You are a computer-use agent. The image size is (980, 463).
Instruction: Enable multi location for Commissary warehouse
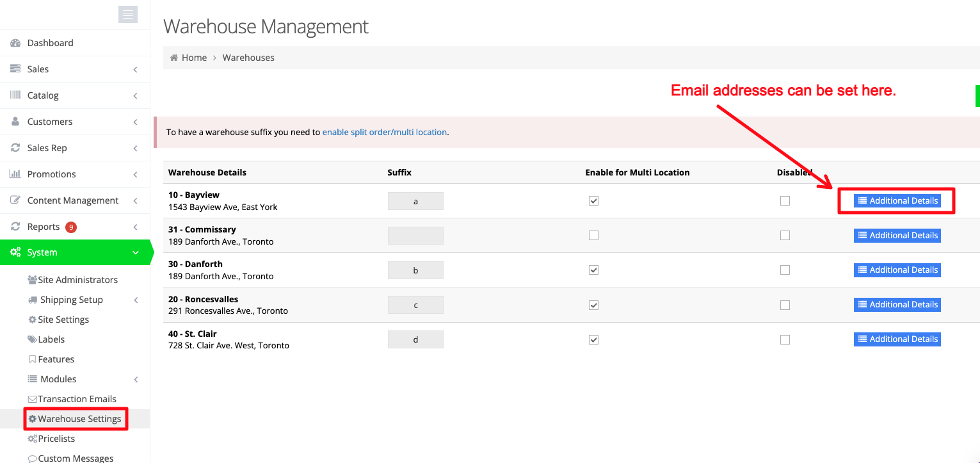click(x=593, y=235)
